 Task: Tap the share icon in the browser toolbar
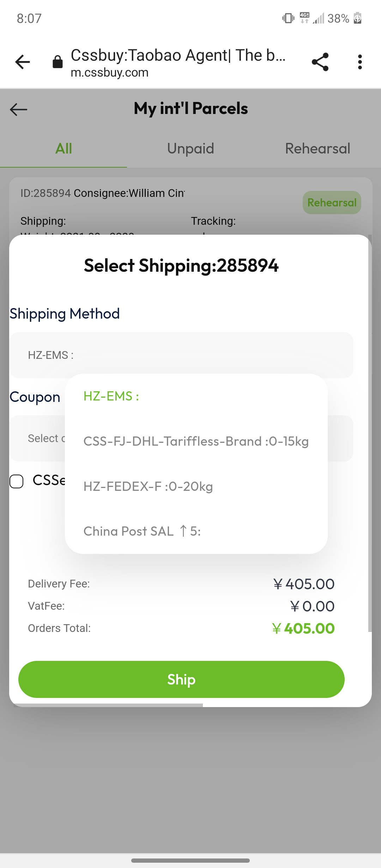(320, 62)
